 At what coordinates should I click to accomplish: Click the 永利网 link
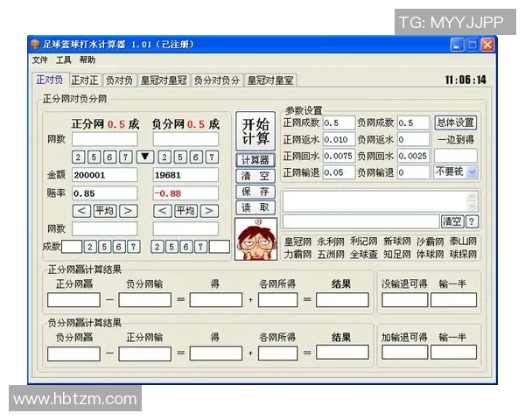pos(331,241)
